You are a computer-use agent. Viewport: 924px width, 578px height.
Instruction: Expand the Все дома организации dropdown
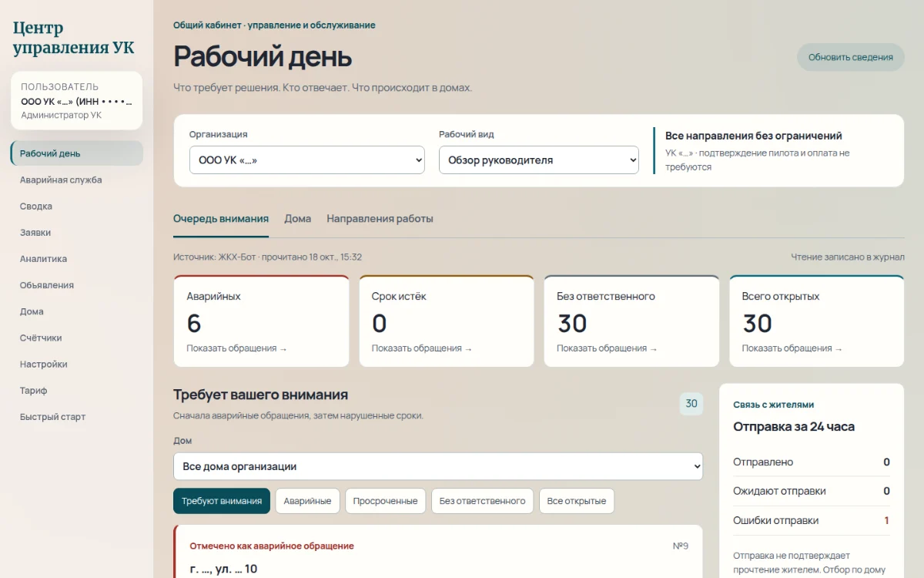click(x=438, y=466)
